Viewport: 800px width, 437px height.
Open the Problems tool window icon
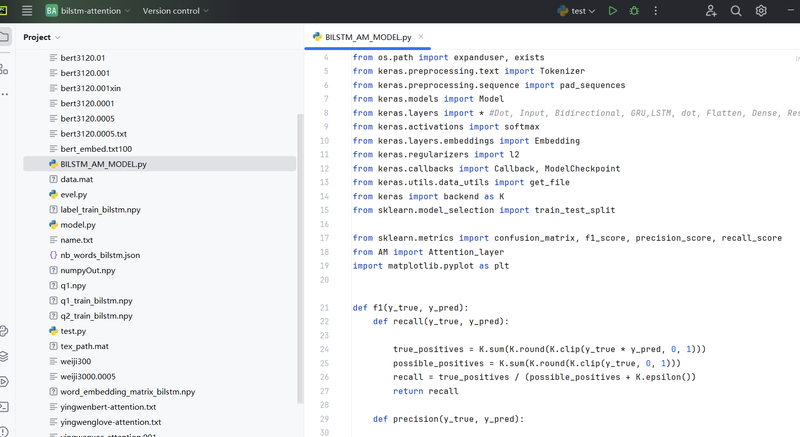[4, 431]
